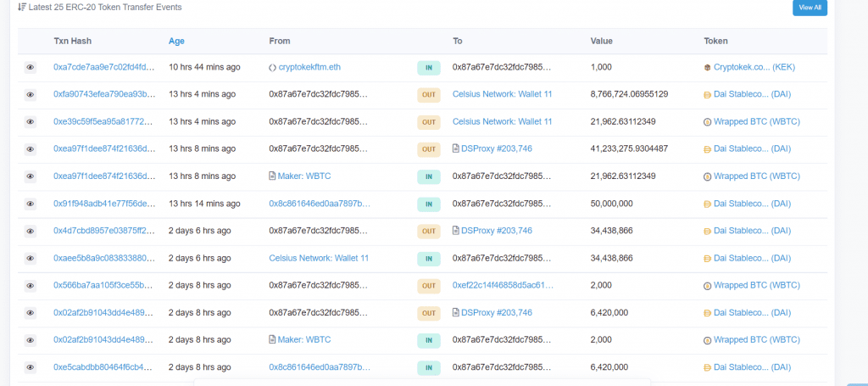
Task: Select the value 50,000,000
Action: click(612, 204)
